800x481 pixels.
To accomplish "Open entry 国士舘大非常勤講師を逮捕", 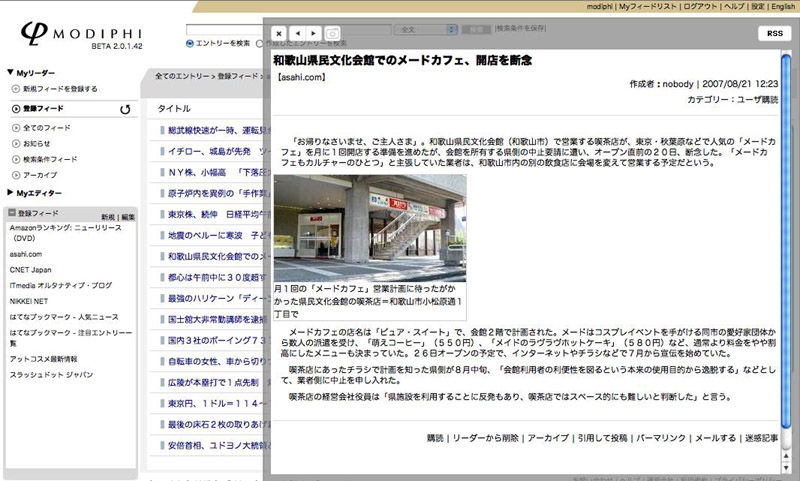I will [216, 319].
